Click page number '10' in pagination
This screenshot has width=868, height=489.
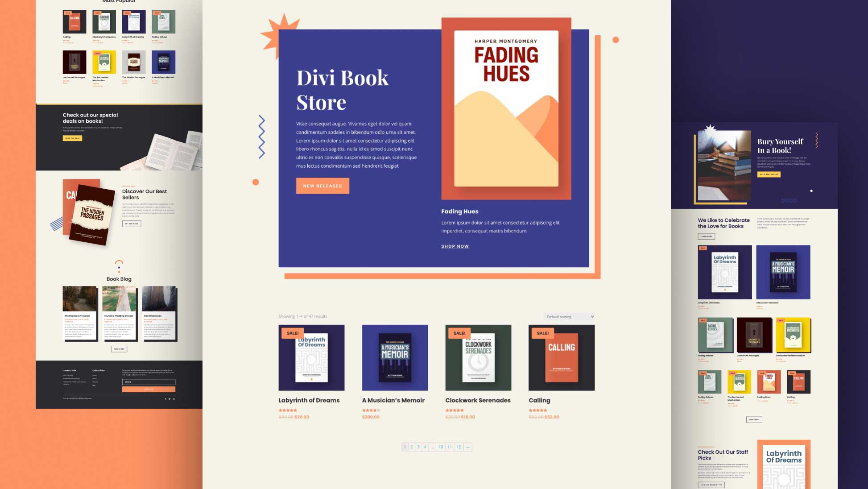[x=441, y=447]
